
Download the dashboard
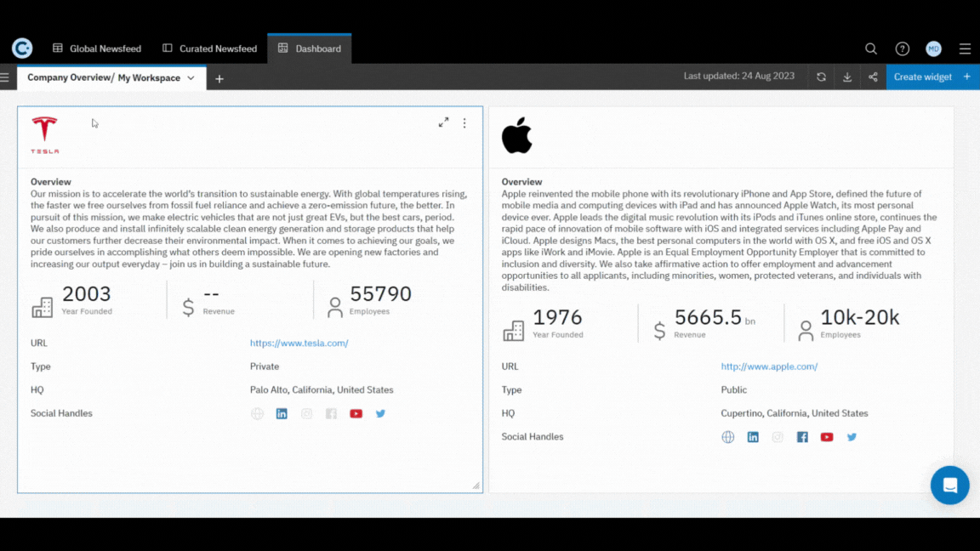click(846, 77)
